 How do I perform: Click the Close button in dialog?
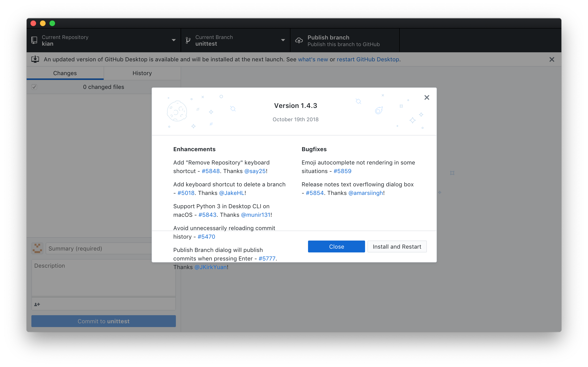(x=336, y=247)
